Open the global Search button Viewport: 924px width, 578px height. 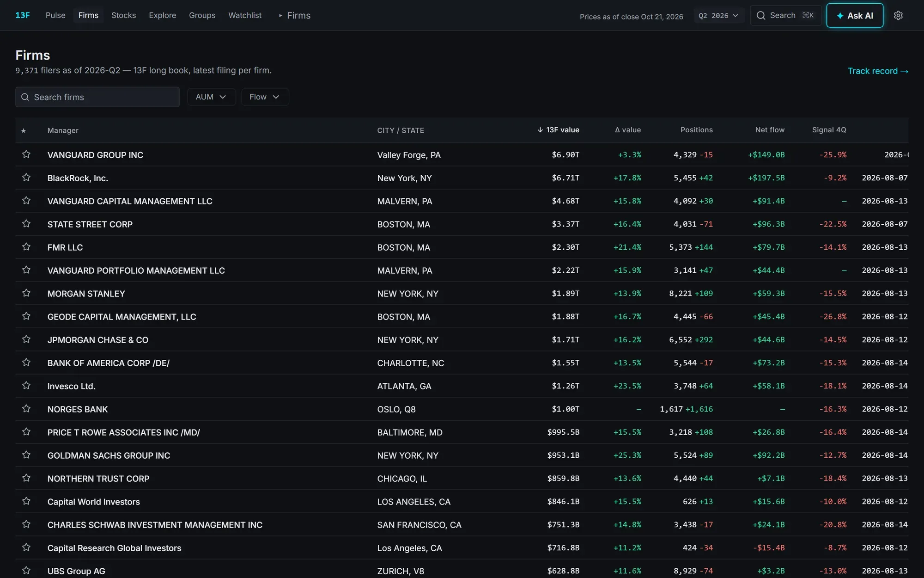point(785,15)
